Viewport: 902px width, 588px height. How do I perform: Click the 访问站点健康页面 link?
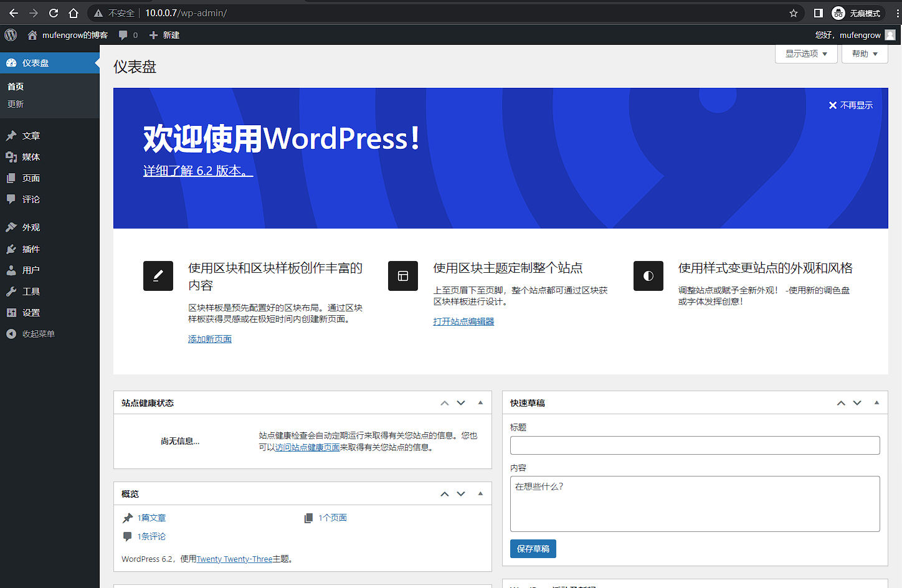pyautogui.click(x=308, y=447)
